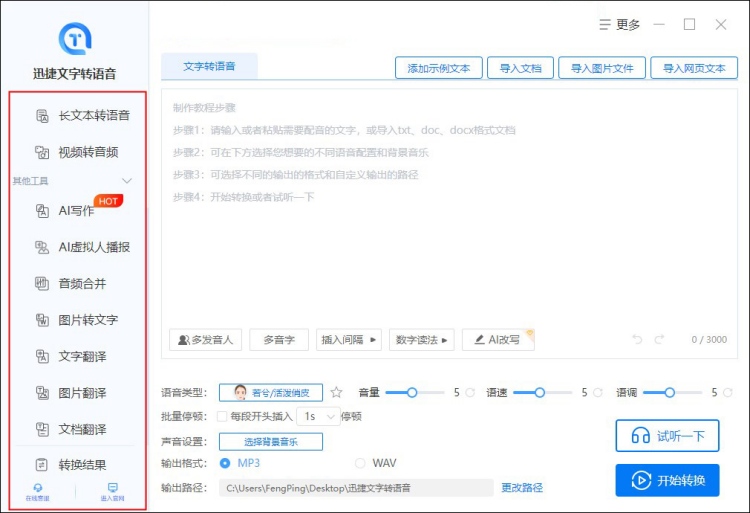Adjust the 语调 slider handle
750x513 pixels.
[x=670, y=393]
